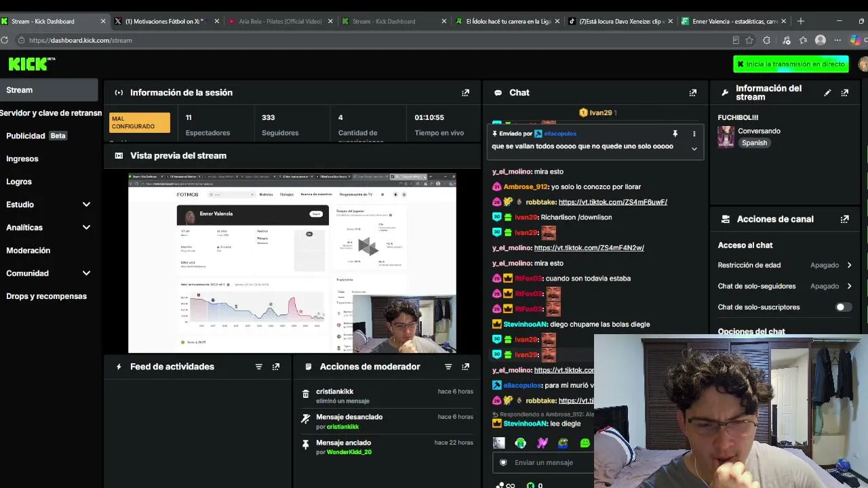
Task: Click the Spanish language tag
Action: pos(754,143)
